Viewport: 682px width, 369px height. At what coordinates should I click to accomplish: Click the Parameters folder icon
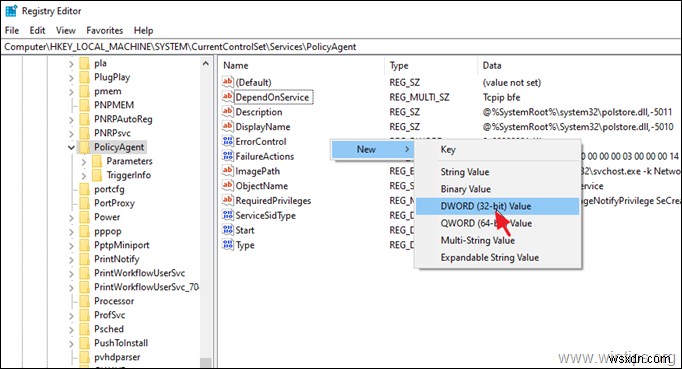pyautogui.click(x=97, y=161)
